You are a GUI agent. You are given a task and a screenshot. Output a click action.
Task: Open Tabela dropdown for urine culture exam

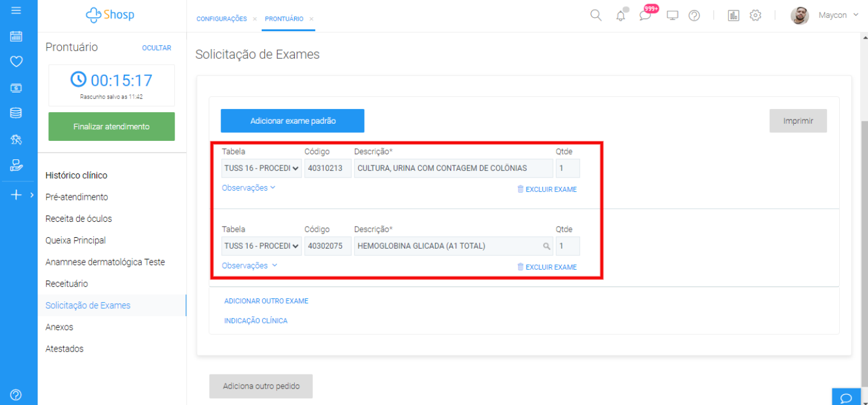click(262, 168)
